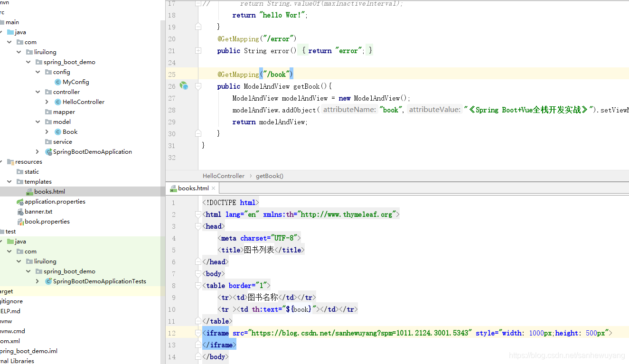
Task: Click getBook() in the breadcrumb bar
Action: 270,176
